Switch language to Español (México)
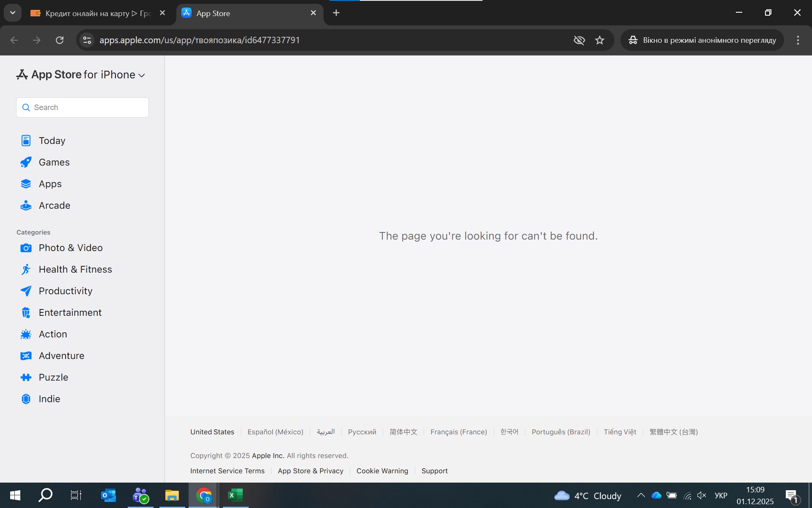The image size is (812, 508). click(x=275, y=432)
